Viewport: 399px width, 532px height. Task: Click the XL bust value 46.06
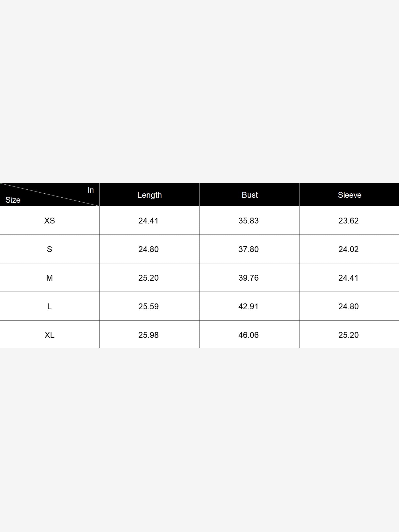coord(248,335)
